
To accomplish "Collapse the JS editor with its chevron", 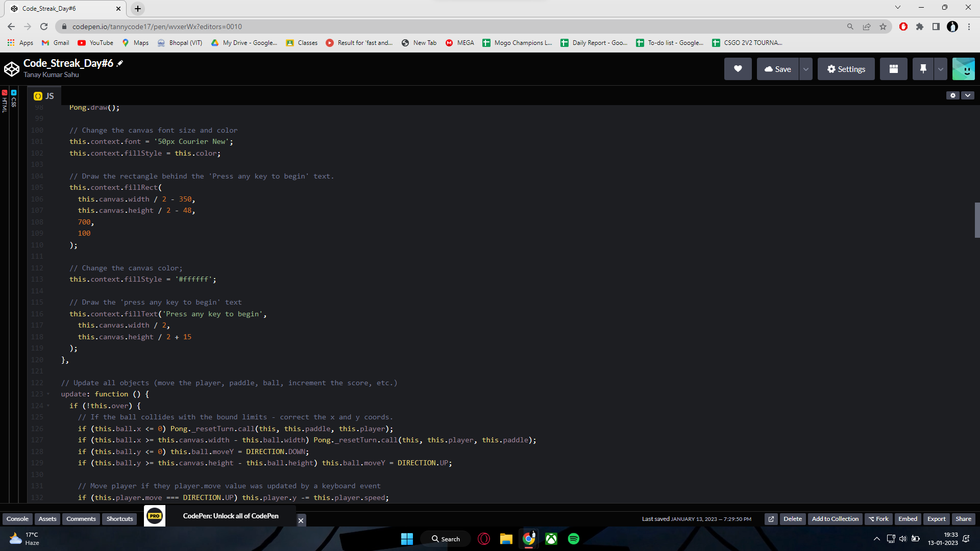I will pos(968,95).
